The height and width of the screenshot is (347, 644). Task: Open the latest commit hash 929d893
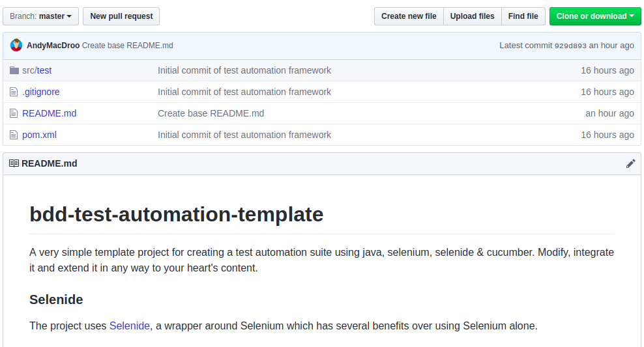coord(570,46)
